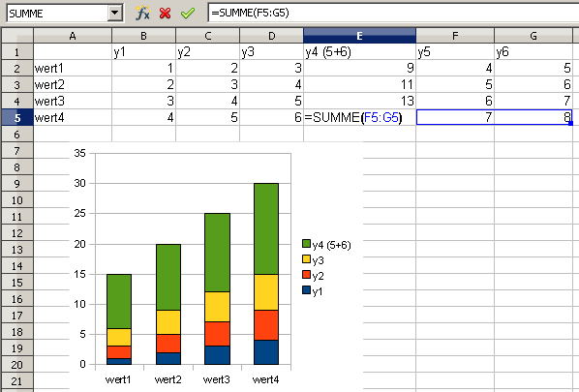Click cell containing wert3
This screenshot has height=392, width=579.
pos(73,101)
